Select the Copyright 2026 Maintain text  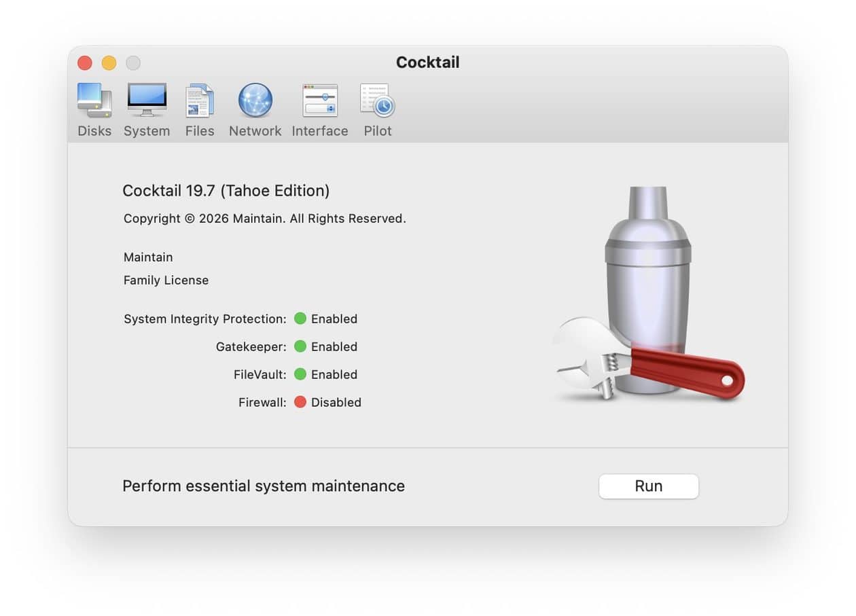click(x=264, y=218)
